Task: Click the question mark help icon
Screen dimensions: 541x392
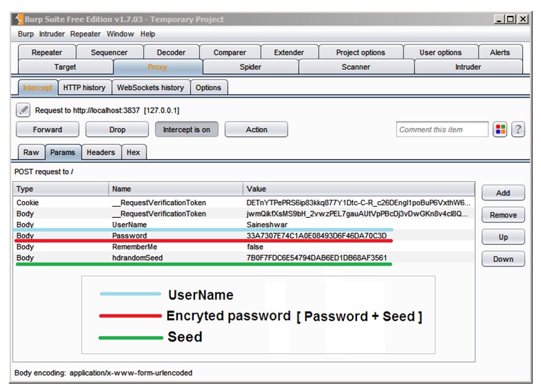Action: click(x=518, y=130)
